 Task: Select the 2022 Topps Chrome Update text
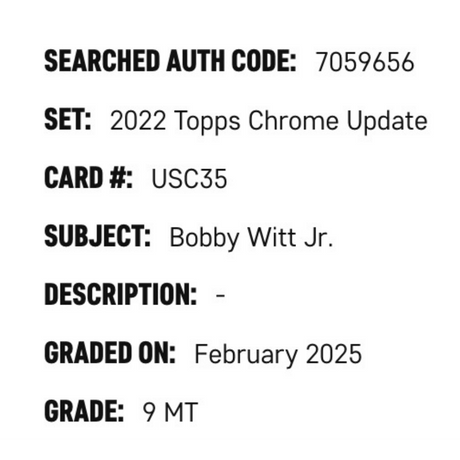pyautogui.click(x=269, y=121)
